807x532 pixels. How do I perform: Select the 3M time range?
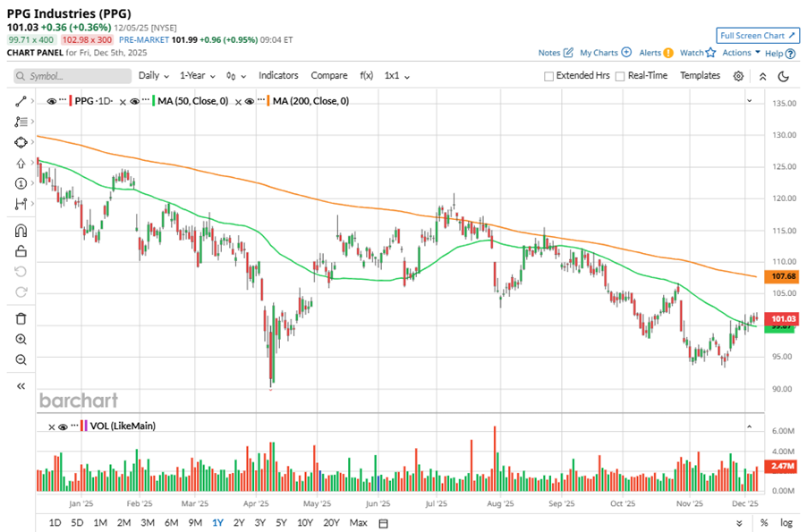point(148,523)
